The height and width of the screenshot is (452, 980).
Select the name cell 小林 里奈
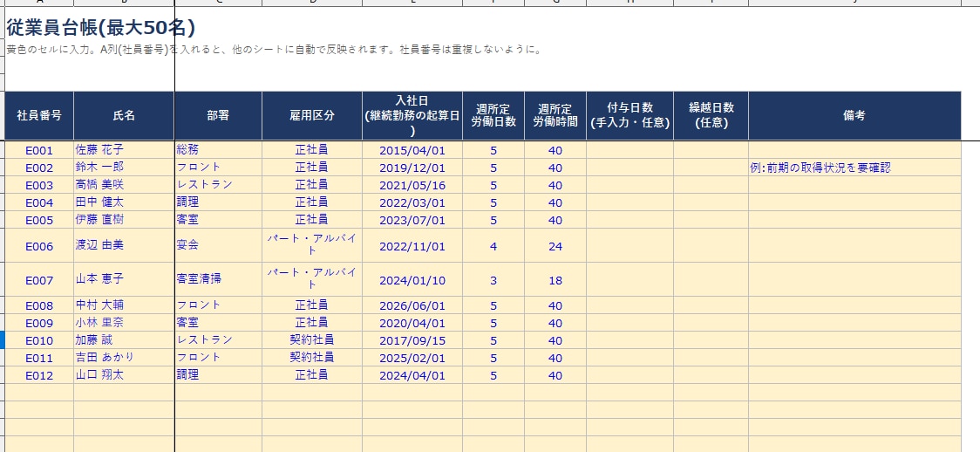pos(124,323)
